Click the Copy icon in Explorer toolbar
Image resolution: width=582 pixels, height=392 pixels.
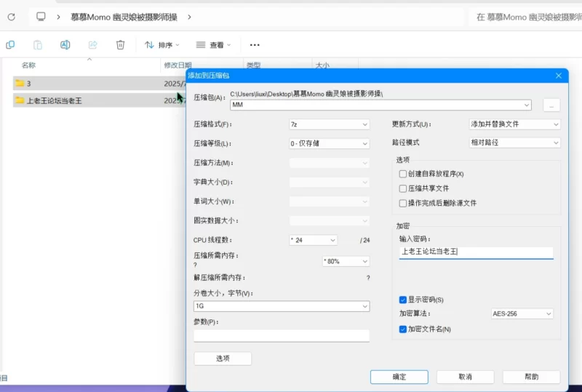coord(10,45)
